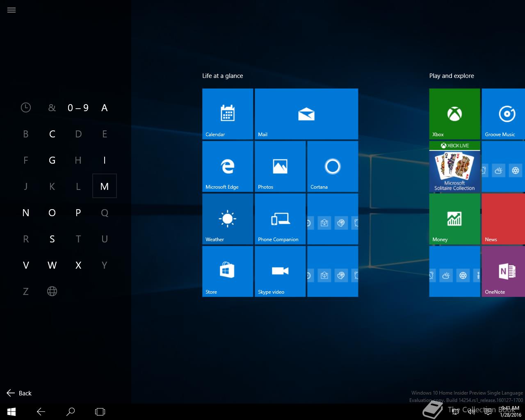This screenshot has width=525, height=420.
Task: Click the placeholder tile below Groove Music
Action: pos(503,167)
